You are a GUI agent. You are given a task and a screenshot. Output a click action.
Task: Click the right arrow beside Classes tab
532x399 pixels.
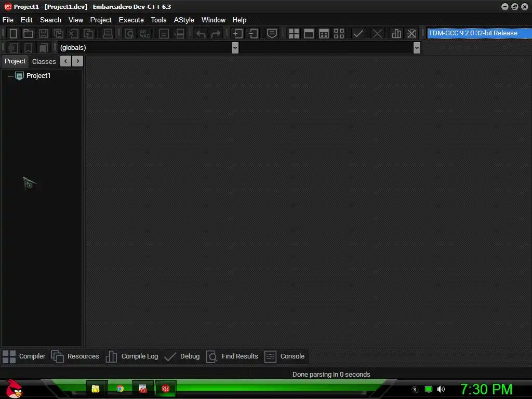pos(77,61)
